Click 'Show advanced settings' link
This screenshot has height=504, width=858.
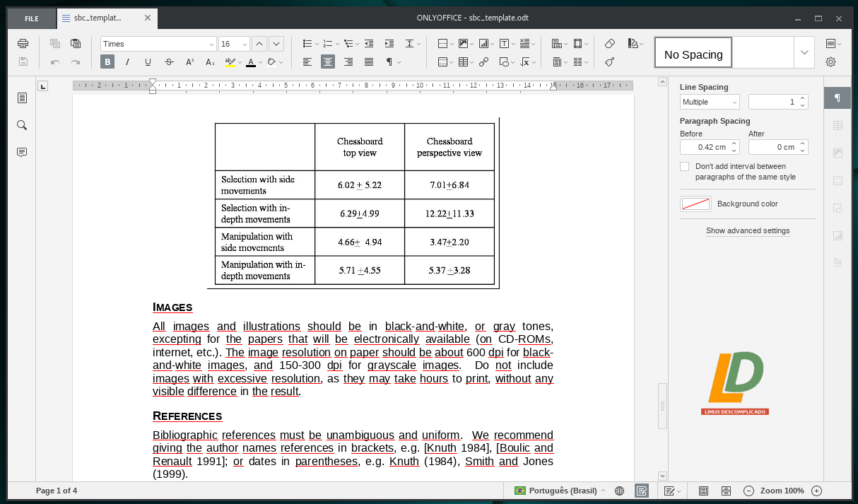pyautogui.click(x=748, y=230)
